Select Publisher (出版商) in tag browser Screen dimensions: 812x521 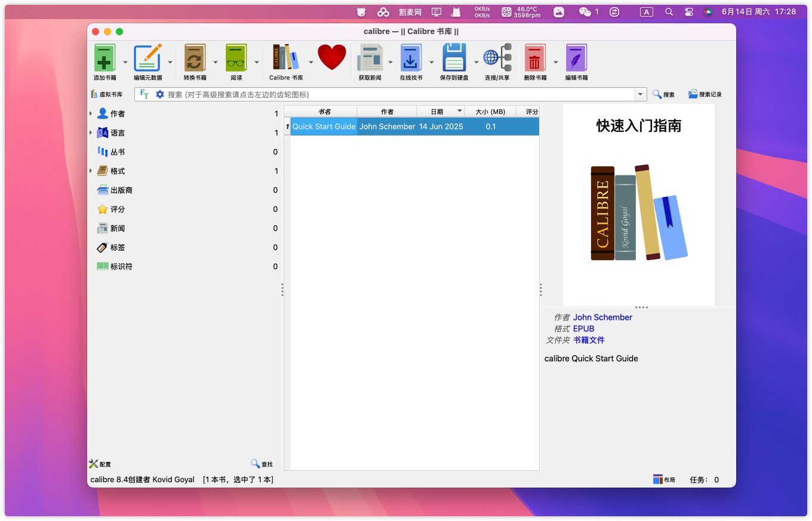121,190
